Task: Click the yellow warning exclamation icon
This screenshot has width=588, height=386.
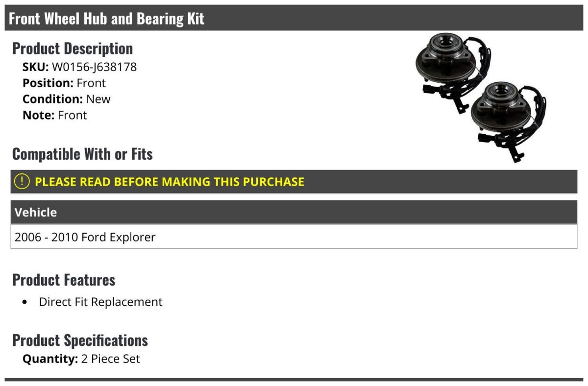Action: coord(22,182)
